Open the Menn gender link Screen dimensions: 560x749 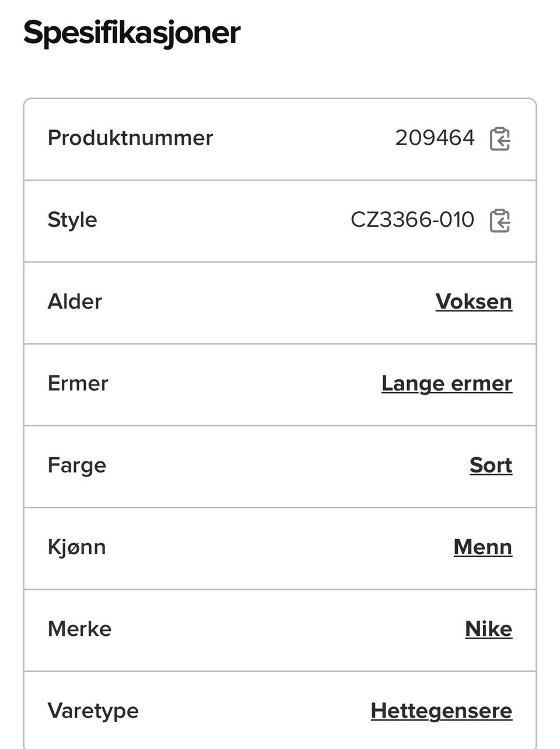[x=483, y=547]
